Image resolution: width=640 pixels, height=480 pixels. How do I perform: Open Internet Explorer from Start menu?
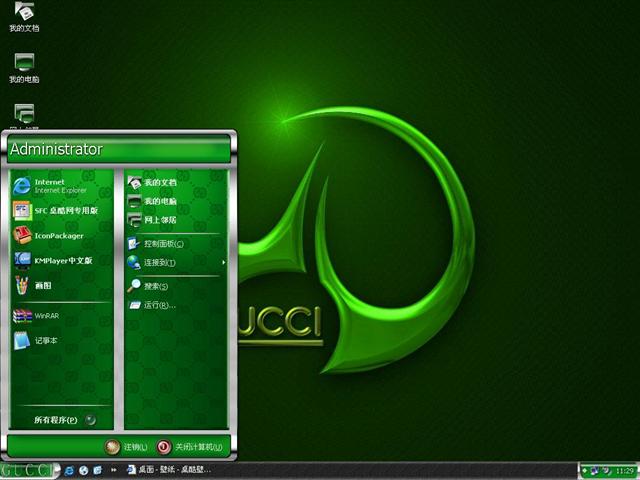click(x=61, y=186)
